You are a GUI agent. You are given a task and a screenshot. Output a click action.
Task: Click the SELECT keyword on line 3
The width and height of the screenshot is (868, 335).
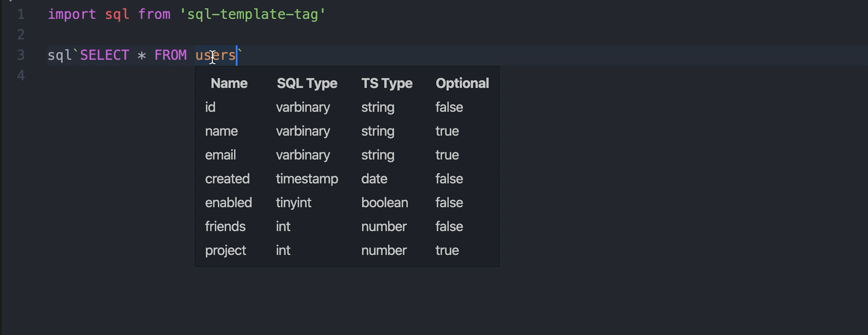(105, 55)
